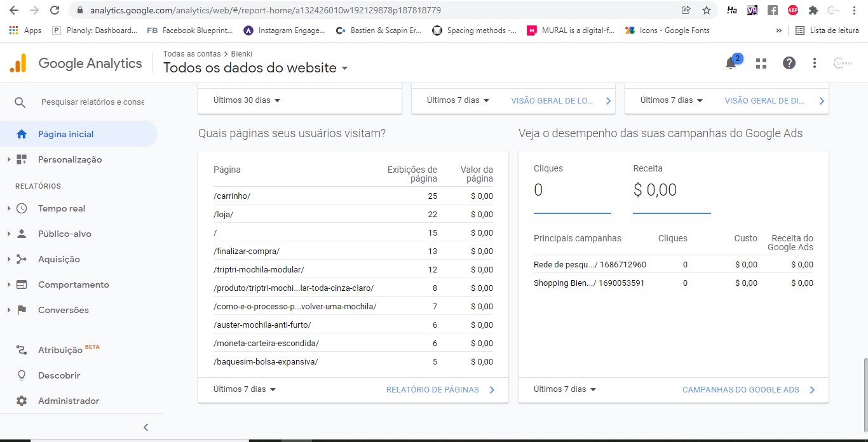
Task: Click the help question mark icon
Action: [789, 64]
